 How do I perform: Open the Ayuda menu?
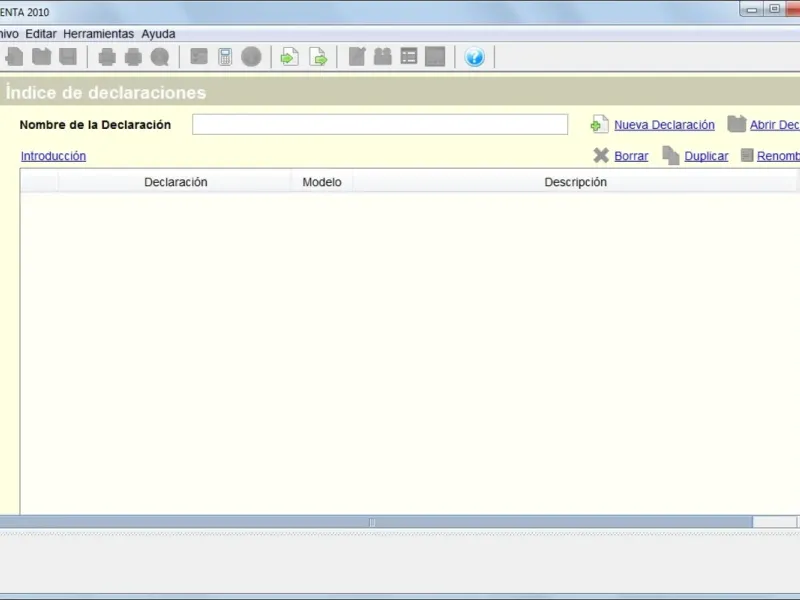tap(158, 34)
